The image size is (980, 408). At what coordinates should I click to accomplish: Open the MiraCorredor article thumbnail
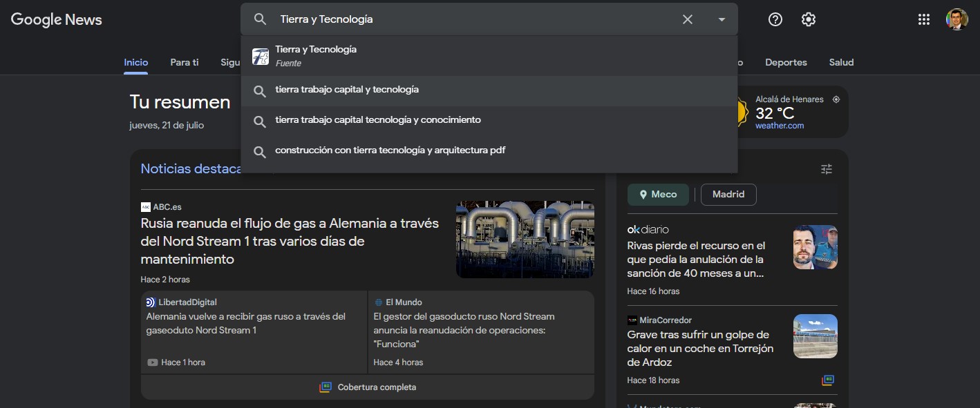tap(816, 336)
